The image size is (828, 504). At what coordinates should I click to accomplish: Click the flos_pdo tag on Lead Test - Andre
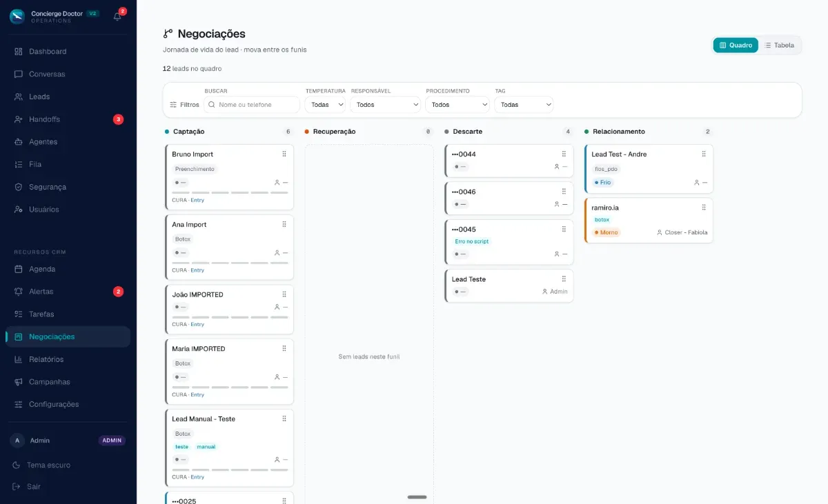click(607, 169)
